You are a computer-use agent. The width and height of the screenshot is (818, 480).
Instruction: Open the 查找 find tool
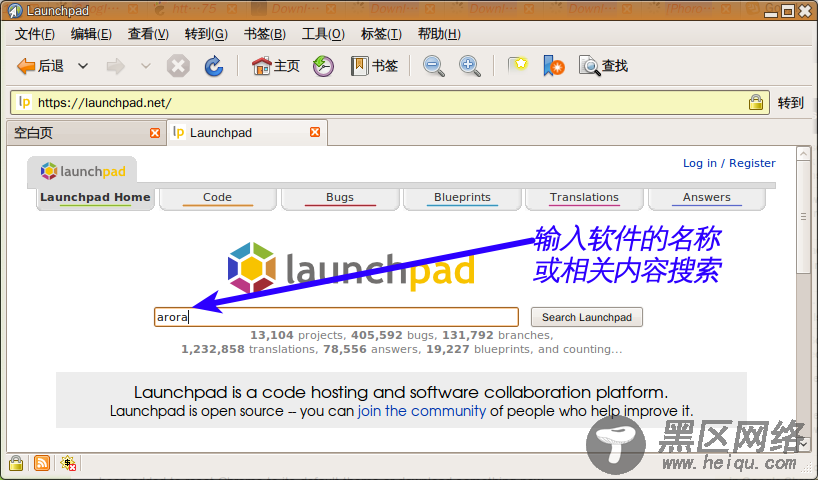[x=604, y=66]
